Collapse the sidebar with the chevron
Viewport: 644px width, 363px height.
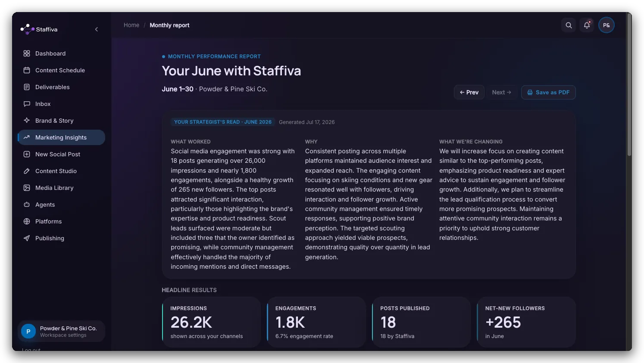97,29
